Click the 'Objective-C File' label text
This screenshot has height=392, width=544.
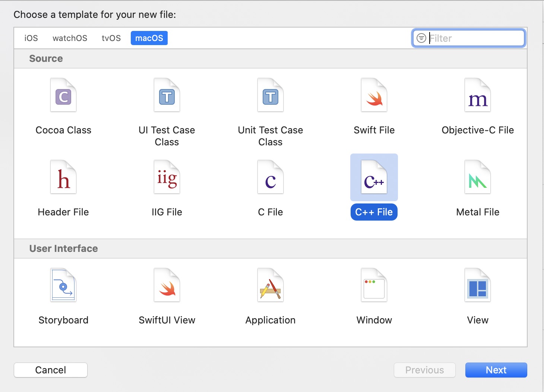pyautogui.click(x=478, y=130)
